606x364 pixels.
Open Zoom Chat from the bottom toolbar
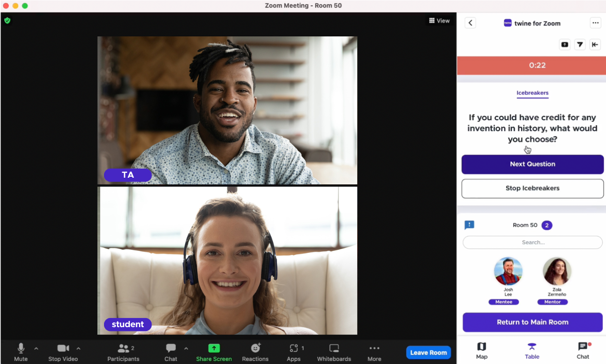171,353
